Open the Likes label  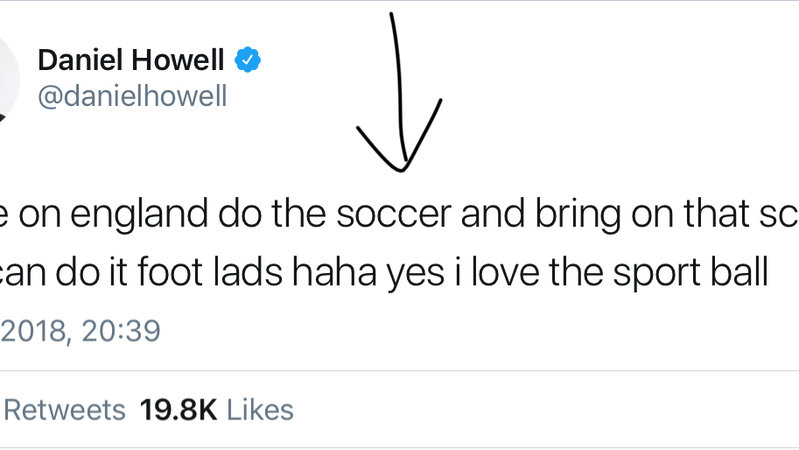pos(260,410)
